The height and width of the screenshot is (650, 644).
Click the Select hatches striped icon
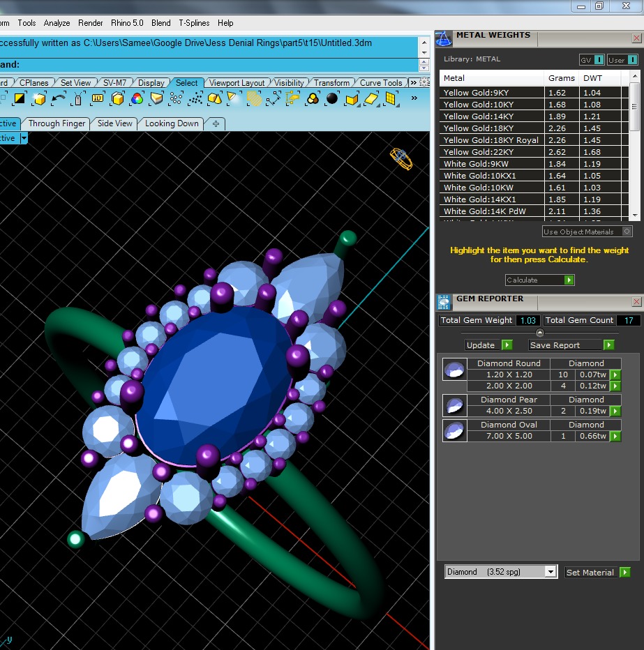click(254, 98)
